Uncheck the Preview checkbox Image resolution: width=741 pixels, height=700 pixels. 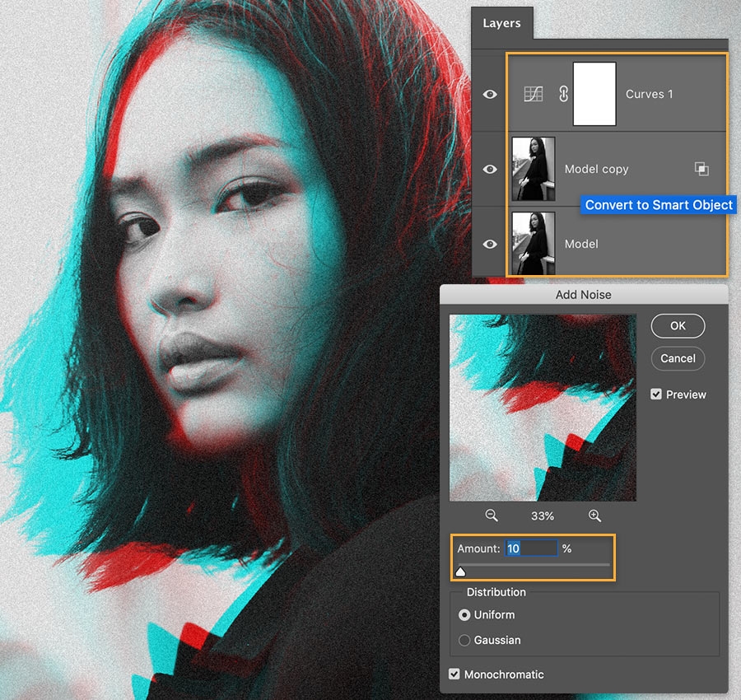tap(656, 394)
